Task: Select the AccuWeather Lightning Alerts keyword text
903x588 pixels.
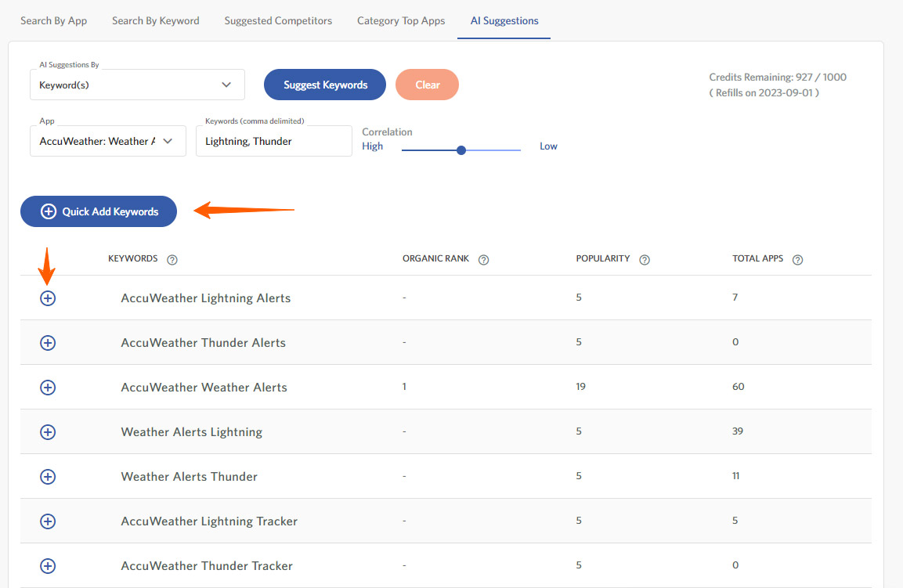Action: 206,298
